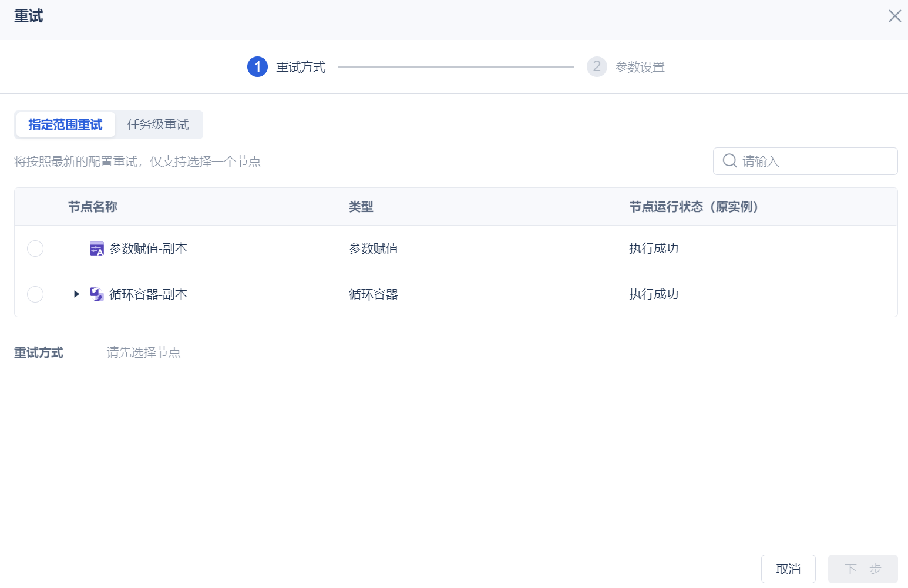Click the 类型 column header
Image resolution: width=908 pixels, height=588 pixels.
(x=361, y=207)
